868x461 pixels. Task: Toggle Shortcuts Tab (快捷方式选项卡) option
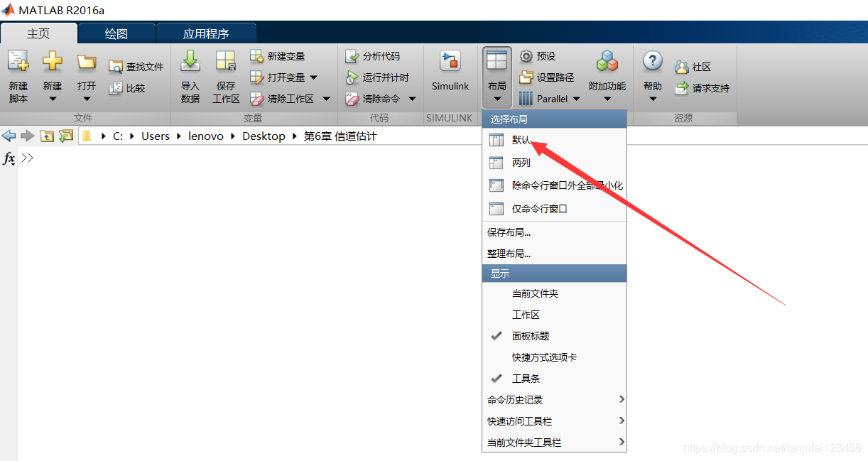pyautogui.click(x=554, y=357)
